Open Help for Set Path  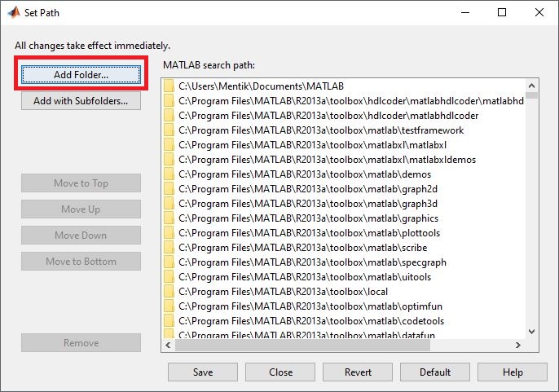point(513,372)
